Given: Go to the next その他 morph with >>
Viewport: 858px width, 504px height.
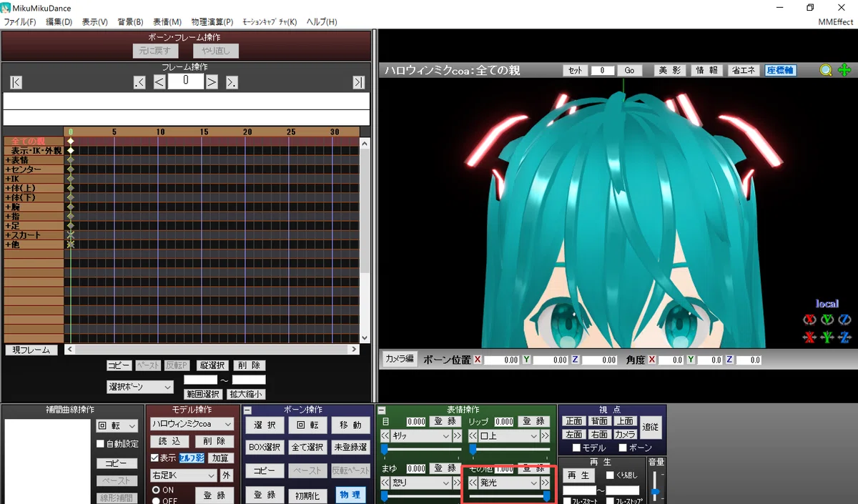Looking at the screenshot, I should [x=545, y=483].
